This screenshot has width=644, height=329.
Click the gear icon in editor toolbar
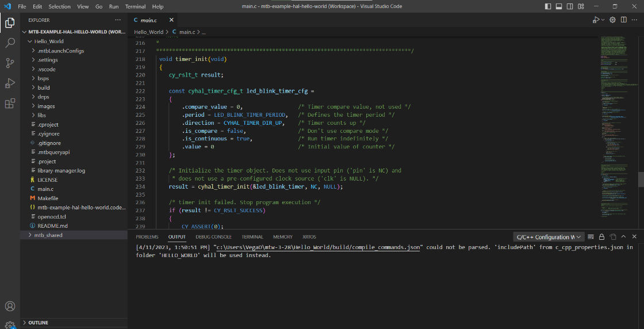click(x=612, y=20)
